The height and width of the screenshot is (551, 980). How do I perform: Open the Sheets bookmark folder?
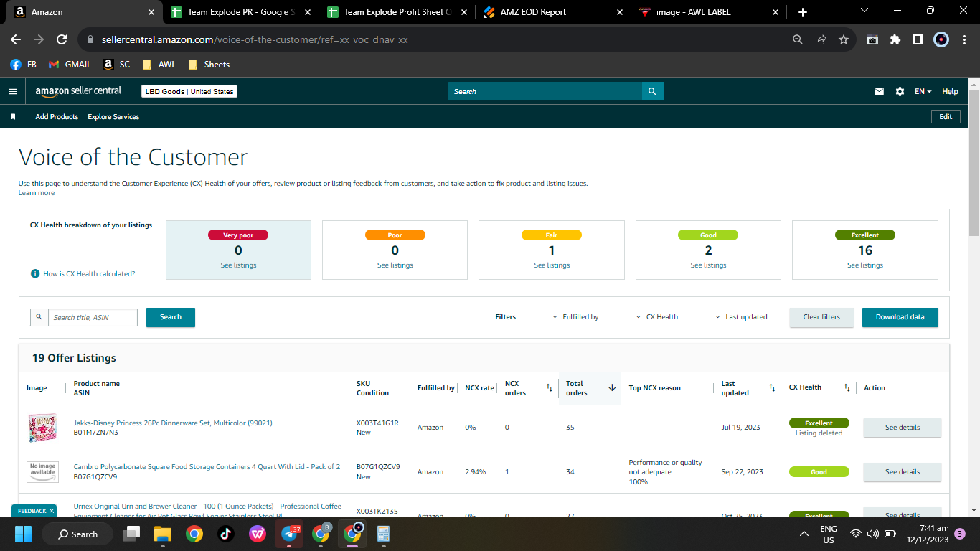pyautogui.click(x=209, y=65)
